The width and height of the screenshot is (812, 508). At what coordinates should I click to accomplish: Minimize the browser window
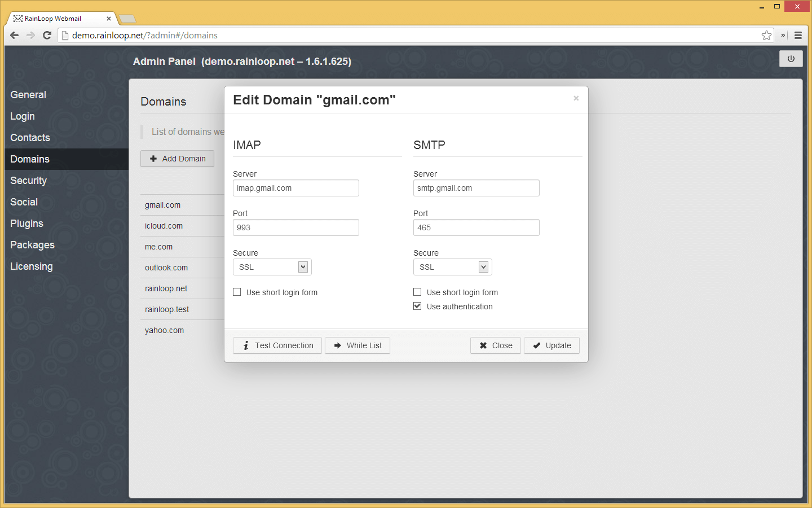762,7
